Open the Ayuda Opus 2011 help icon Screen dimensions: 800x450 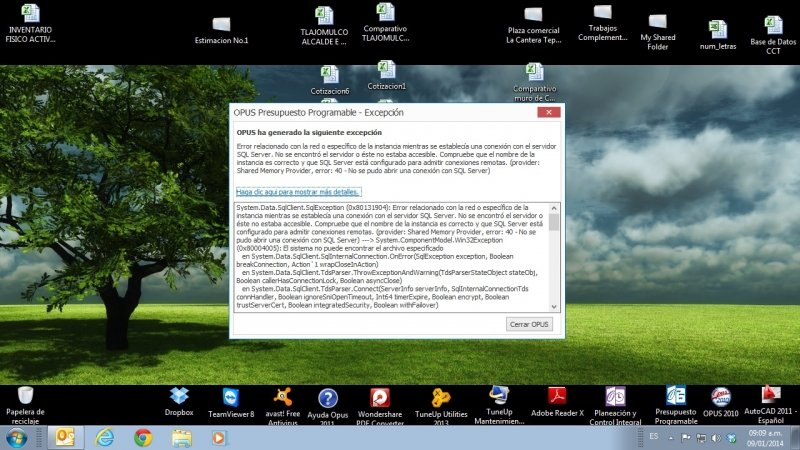pos(327,397)
